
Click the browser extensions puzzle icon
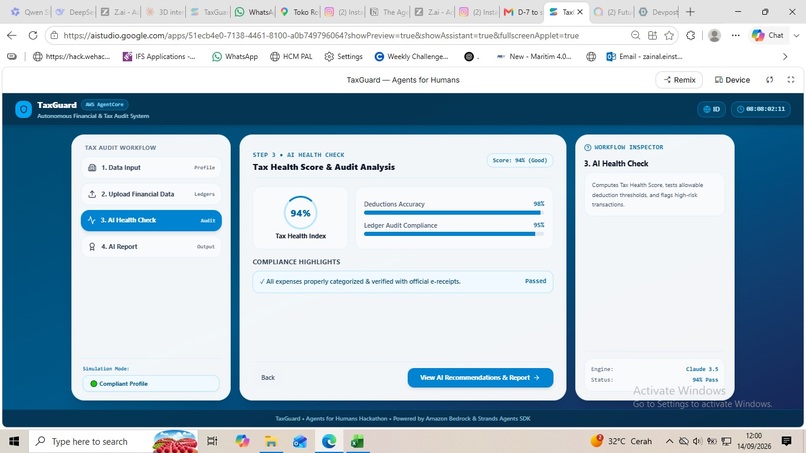click(x=690, y=35)
